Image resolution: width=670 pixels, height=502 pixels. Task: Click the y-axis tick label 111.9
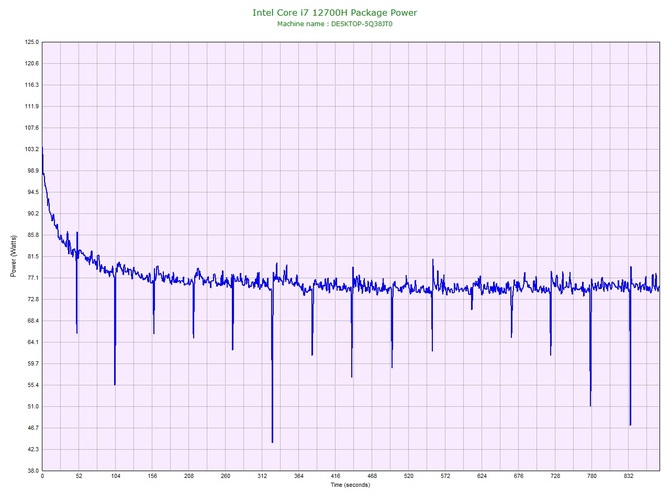pos(33,106)
